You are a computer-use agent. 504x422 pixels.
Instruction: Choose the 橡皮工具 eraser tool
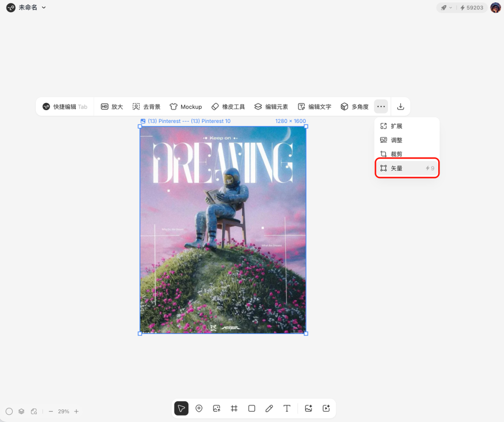[228, 107]
